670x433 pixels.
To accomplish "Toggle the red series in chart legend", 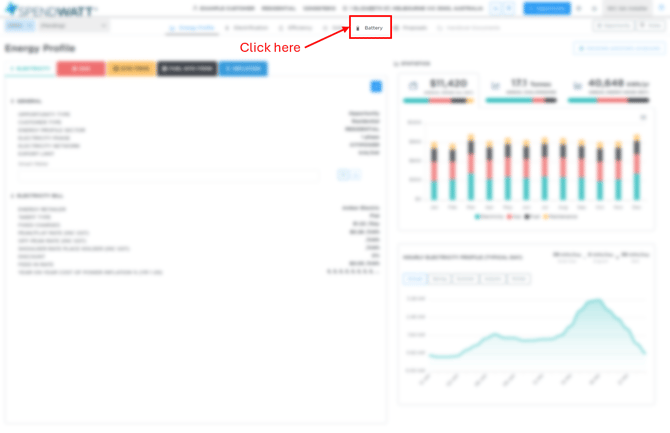I will 515,216.
